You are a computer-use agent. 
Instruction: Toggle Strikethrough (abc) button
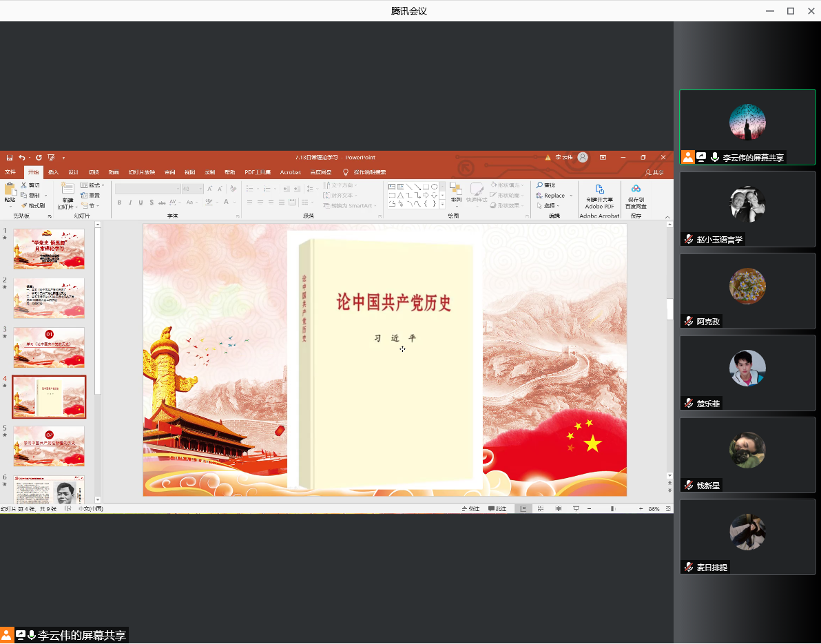click(x=163, y=202)
